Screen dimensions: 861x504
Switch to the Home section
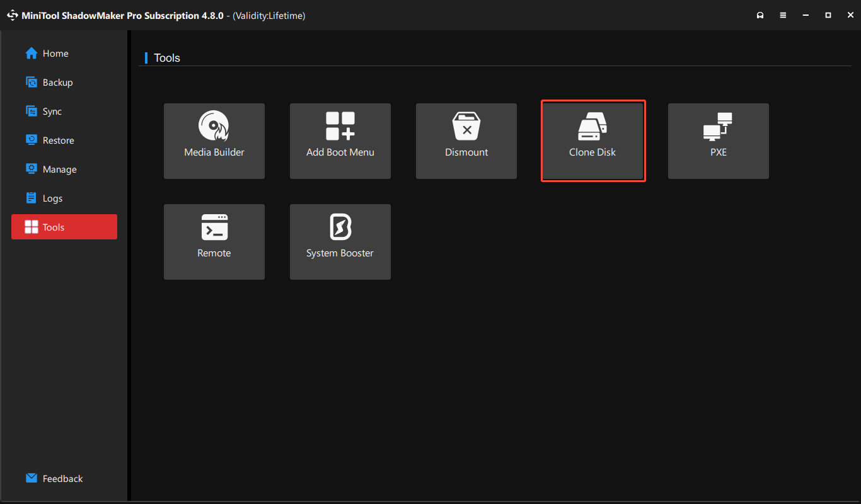point(54,53)
